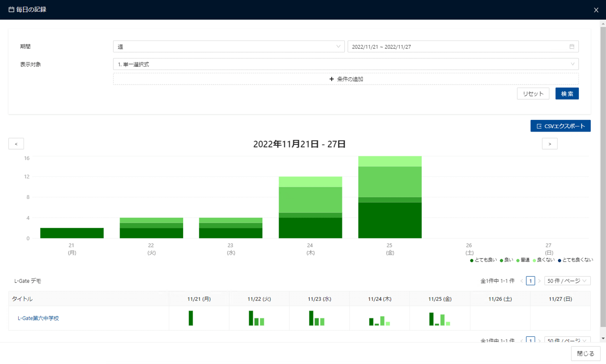Screen dimensions: 606x364
Task: Click the calendar icon in date range field
Action: (x=572, y=47)
